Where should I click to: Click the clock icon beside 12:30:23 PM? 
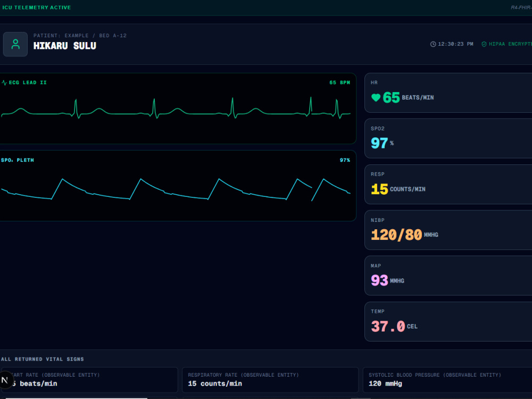pos(433,44)
